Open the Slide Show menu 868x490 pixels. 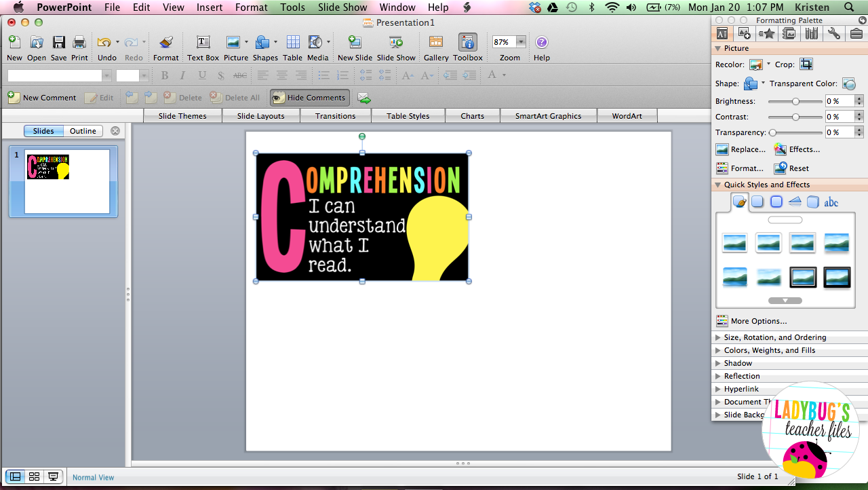click(342, 7)
